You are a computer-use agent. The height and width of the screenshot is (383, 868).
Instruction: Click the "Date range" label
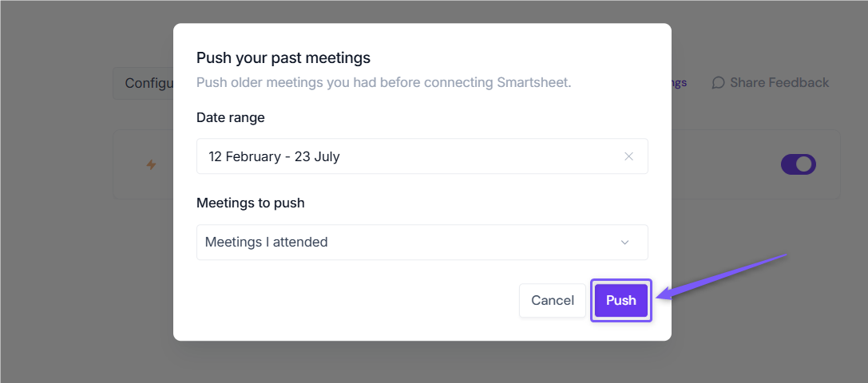tap(230, 118)
